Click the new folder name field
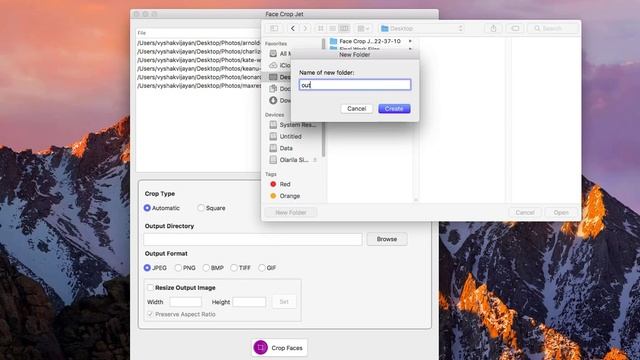 [x=355, y=85]
